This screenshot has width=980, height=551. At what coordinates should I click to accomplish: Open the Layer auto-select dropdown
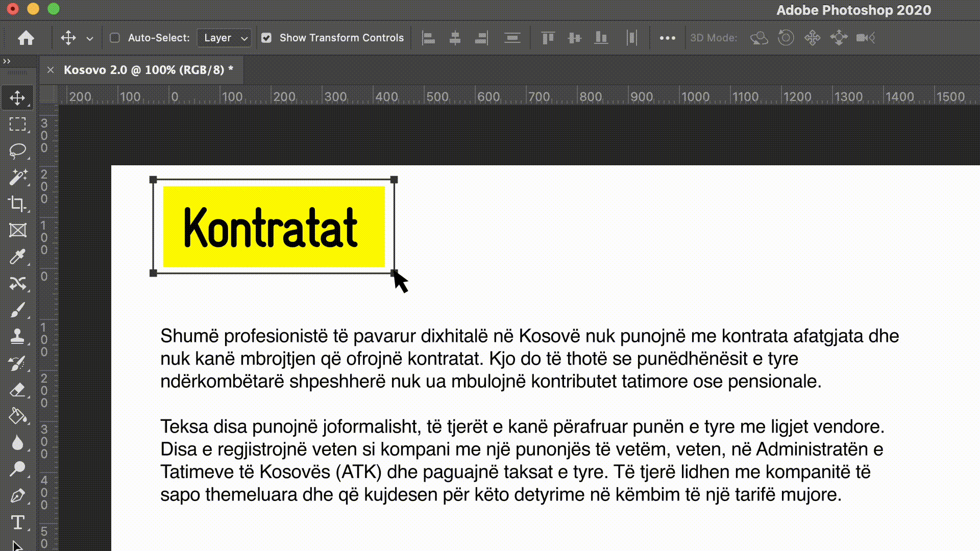225,38
